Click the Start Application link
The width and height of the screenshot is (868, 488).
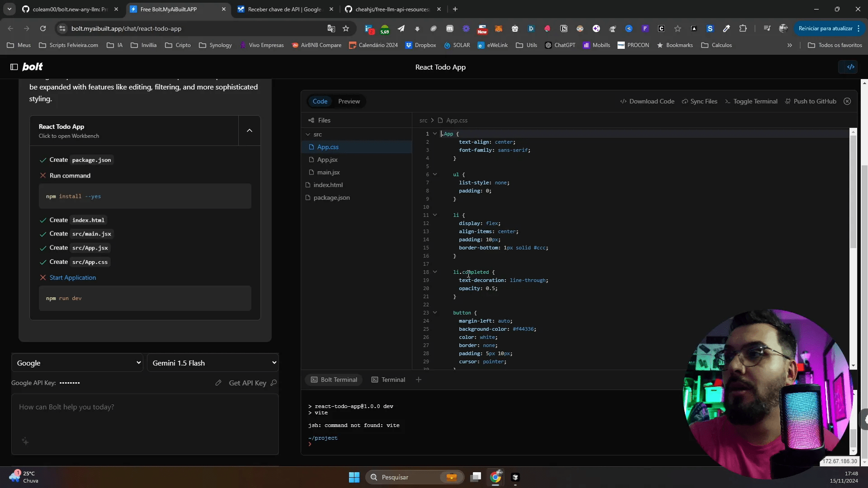click(73, 277)
